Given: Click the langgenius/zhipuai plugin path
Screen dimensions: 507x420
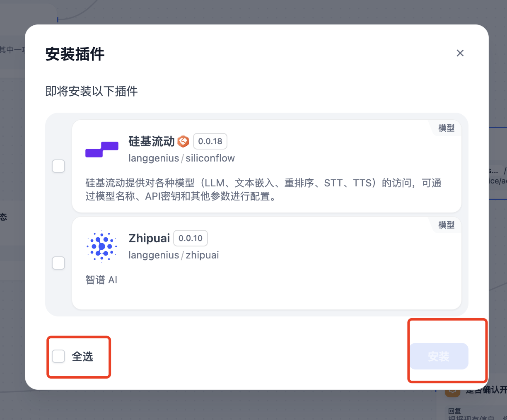Looking at the screenshot, I should click(x=174, y=255).
